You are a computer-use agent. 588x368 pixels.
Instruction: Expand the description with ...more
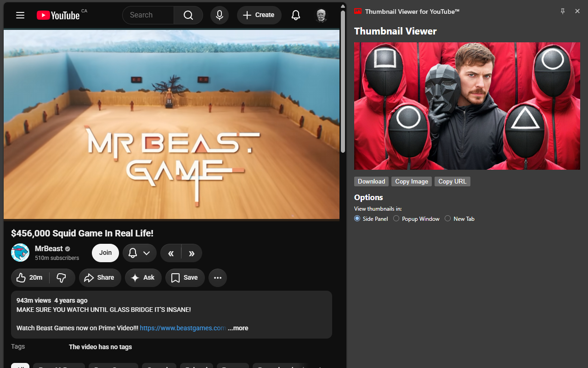tap(238, 328)
